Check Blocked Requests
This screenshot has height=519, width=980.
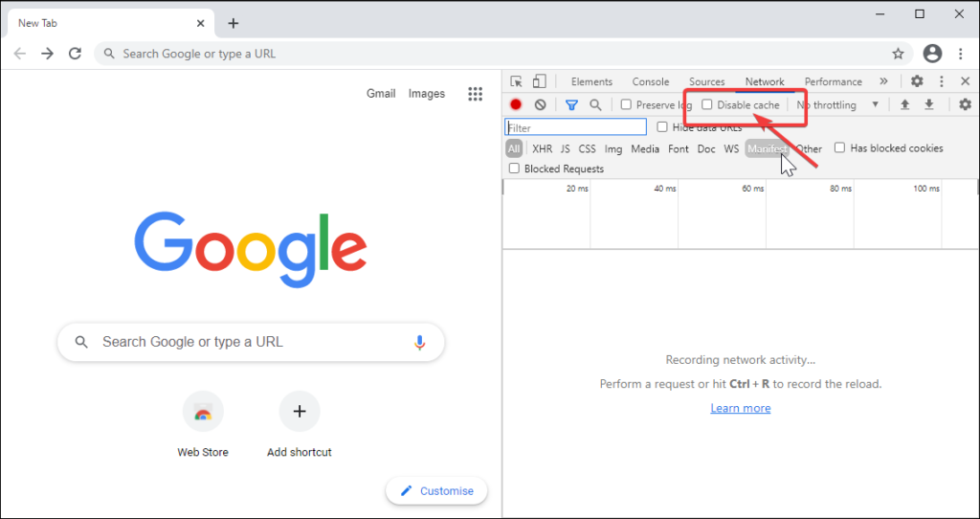pos(514,169)
